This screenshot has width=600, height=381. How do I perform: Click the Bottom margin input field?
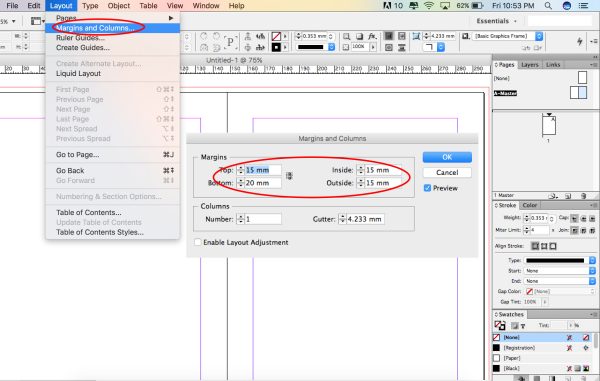pyautogui.click(x=262, y=183)
